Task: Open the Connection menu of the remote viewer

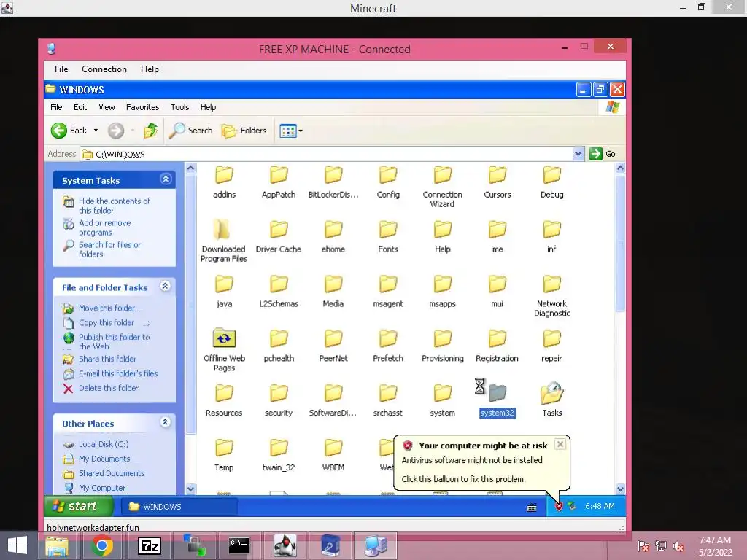Action: (104, 69)
